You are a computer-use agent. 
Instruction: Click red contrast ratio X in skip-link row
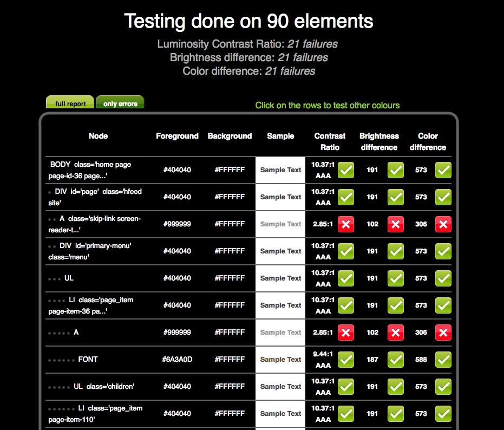click(346, 224)
